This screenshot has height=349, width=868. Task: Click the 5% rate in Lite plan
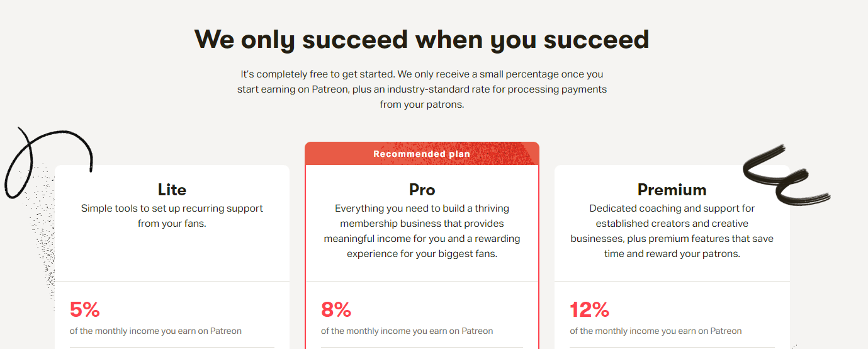point(84,309)
